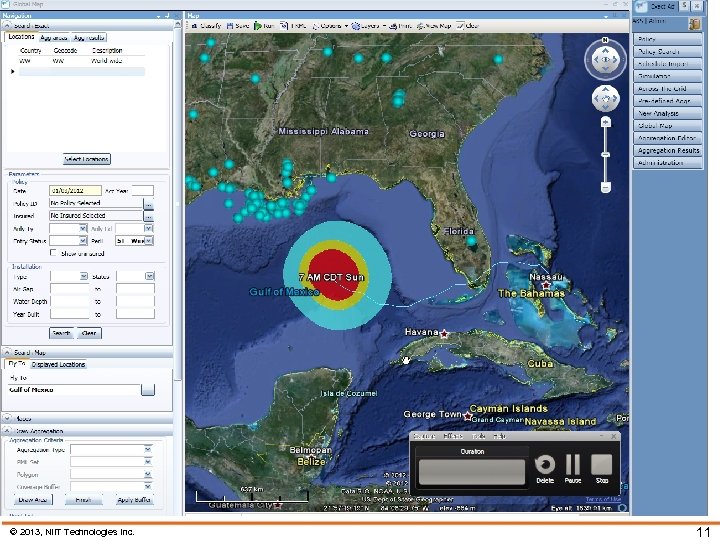Switch to the Locations tab
Image resolution: width=720 pixels, height=540 pixels.
point(21,37)
